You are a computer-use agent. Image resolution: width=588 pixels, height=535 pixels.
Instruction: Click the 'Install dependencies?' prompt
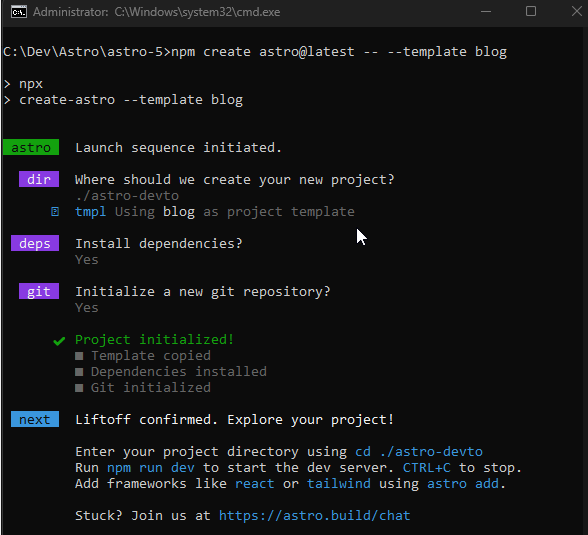click(159, 243)
